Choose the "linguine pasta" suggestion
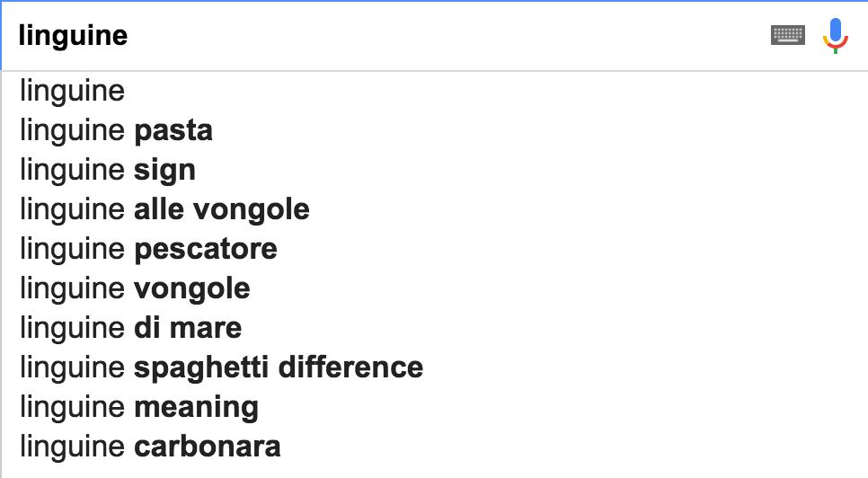Viewport: 868px width, 478px height. 116,130
